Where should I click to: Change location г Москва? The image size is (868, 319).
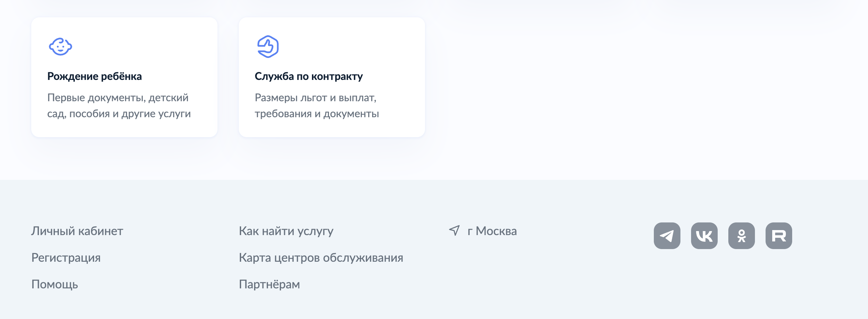coord(492,231)
